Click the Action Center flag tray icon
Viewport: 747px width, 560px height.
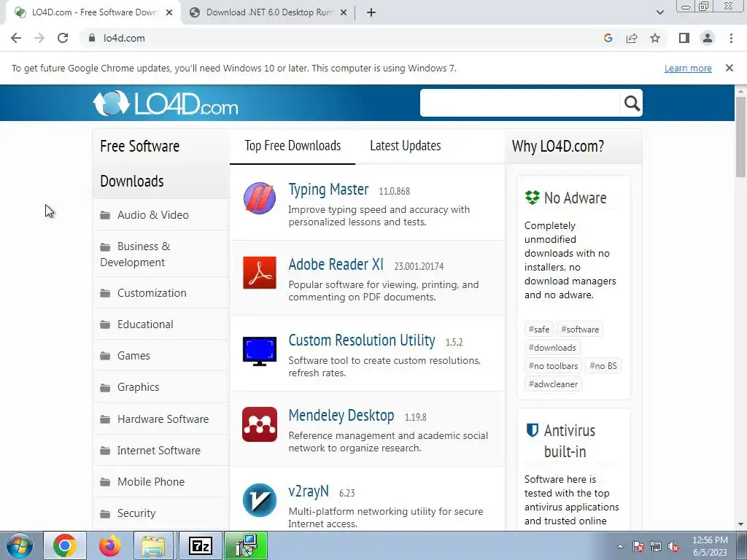pos(638,546)
